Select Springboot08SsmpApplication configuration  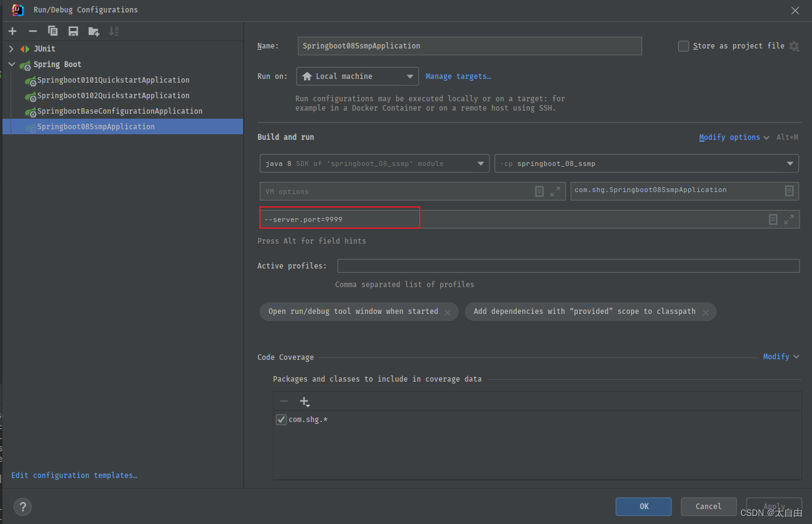tap(122, 127)
